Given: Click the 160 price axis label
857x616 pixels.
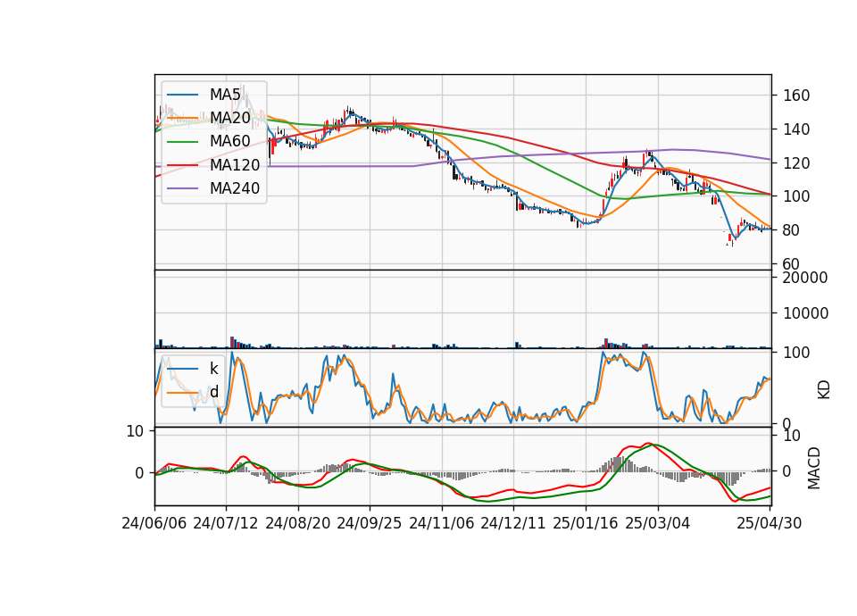Looking at the screenshot, I should pos(796,96).
